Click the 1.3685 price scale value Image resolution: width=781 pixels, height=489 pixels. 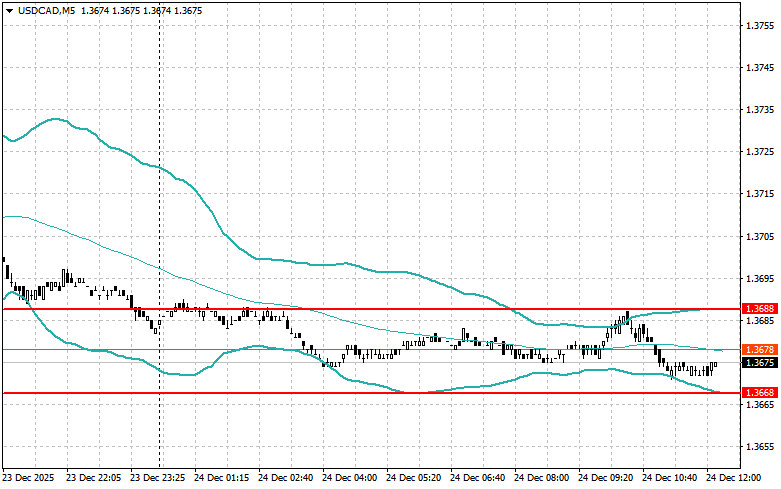coord(760,320)
